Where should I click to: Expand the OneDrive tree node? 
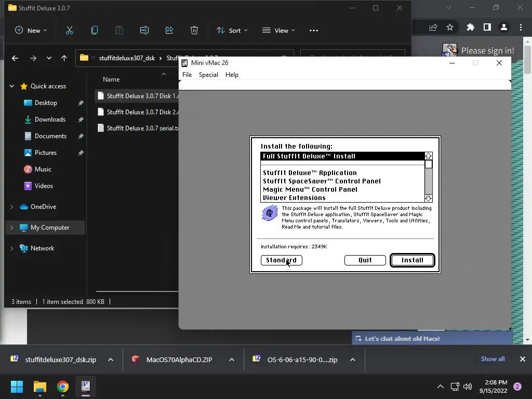(12, 207)
